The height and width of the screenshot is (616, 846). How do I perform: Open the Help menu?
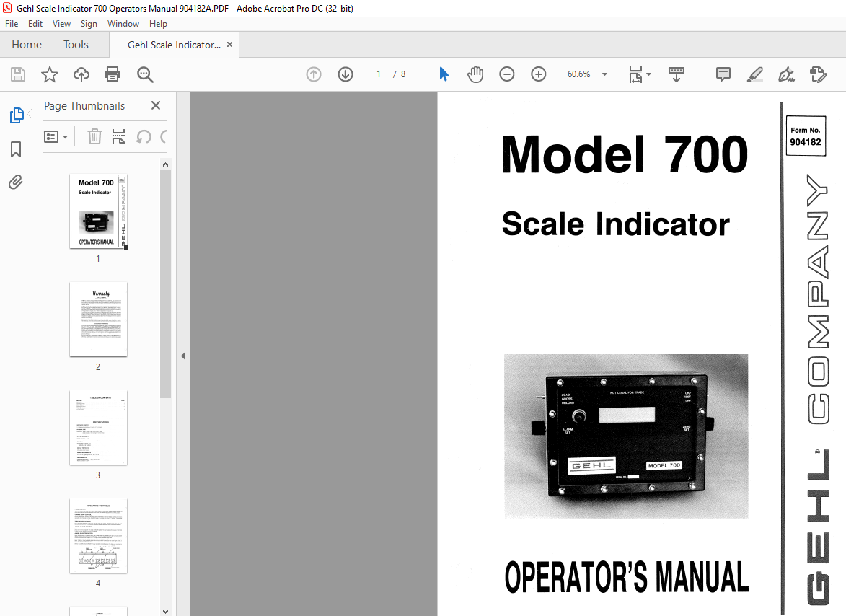pyautogui.click(x=158, y=24)
